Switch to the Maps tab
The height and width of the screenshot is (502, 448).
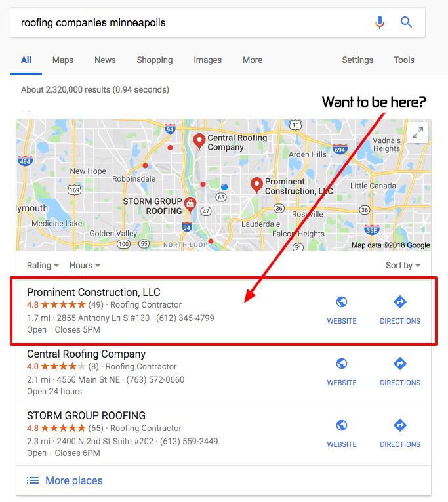[x=63, y=60]
